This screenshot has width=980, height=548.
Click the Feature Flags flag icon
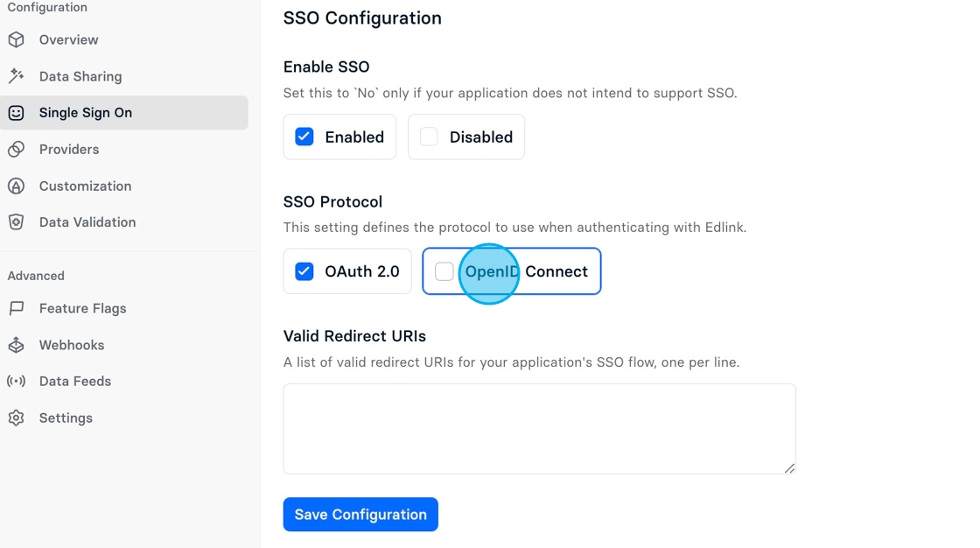[x=17, y=308]
